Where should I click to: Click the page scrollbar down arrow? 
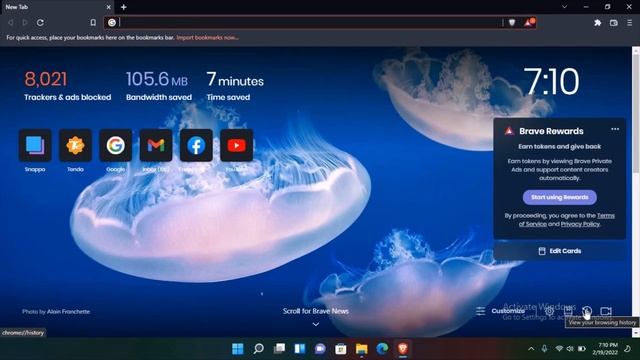click(x=636, y=333)
